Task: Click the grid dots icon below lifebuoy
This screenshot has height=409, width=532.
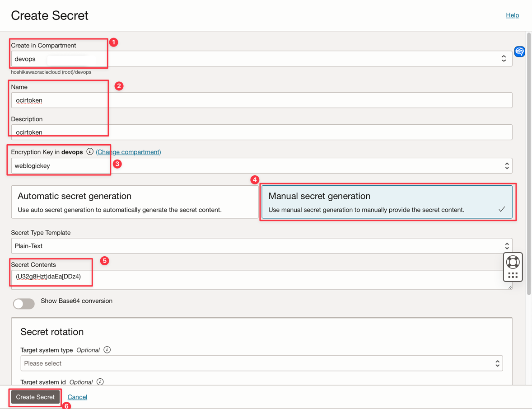Action: coord(513,275)
